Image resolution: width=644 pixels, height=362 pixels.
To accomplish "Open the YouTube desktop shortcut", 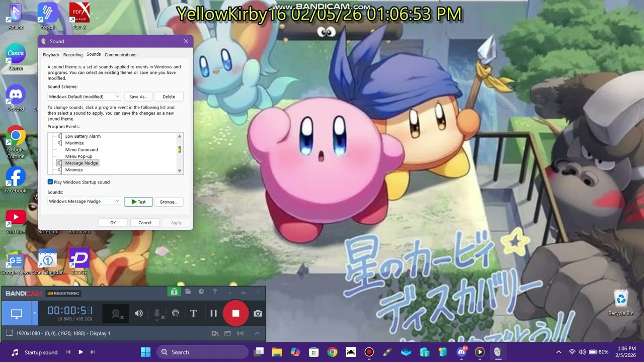I will 16,220.
